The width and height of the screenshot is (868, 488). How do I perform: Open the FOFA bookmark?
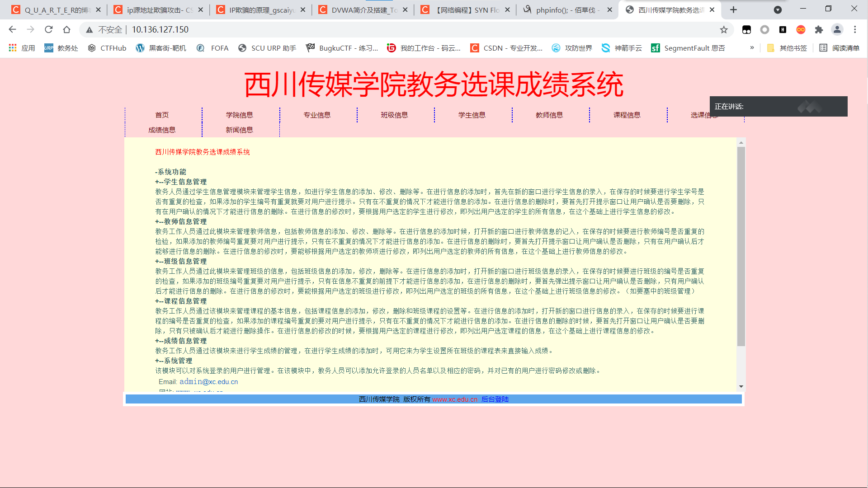[x=212, y=48]
